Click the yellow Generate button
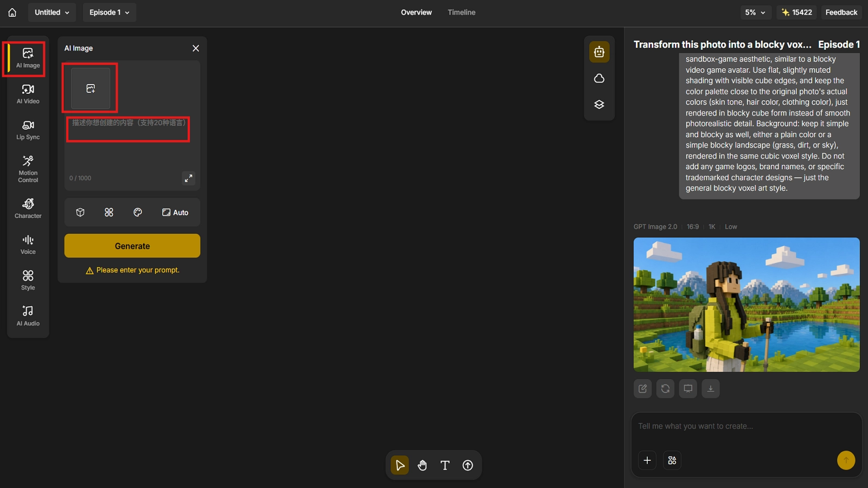The height and width of the screenshot is (488, 868). (x=132, y=246)
